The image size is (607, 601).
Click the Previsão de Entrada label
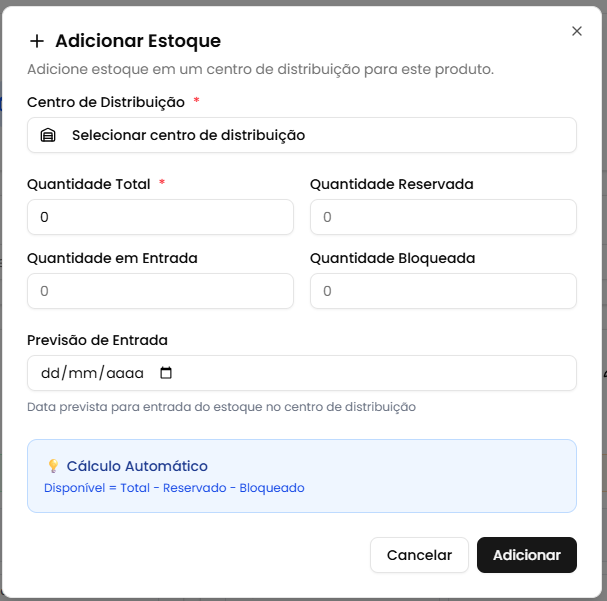click(97, 340)
